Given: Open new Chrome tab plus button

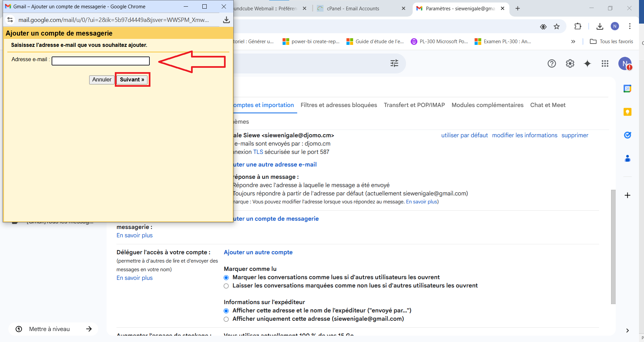Looking at the screenshot, I should pyautogui.click(x=518, y=8).
